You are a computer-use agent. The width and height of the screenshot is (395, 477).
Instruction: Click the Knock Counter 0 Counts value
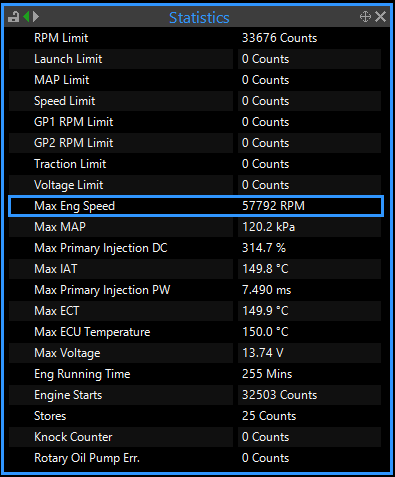click(265, 437)
